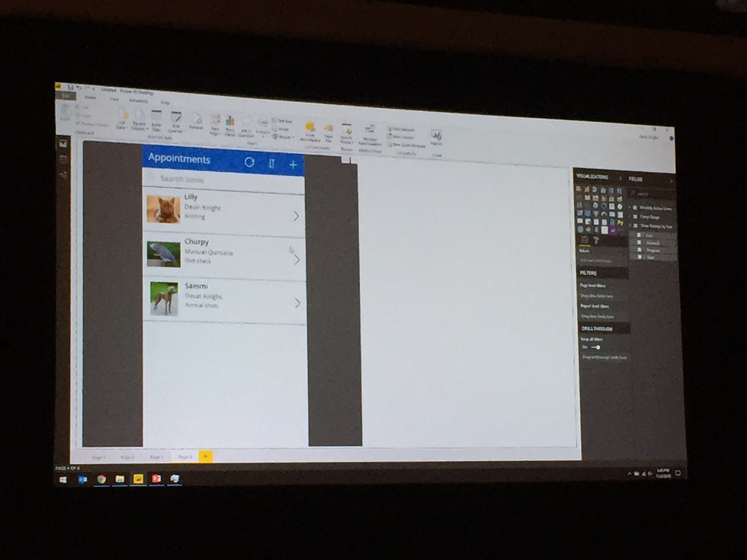747x560 pixels.
Task: Select the gauge visual icon
Action: pyautogui.click(x=604, y=214)
